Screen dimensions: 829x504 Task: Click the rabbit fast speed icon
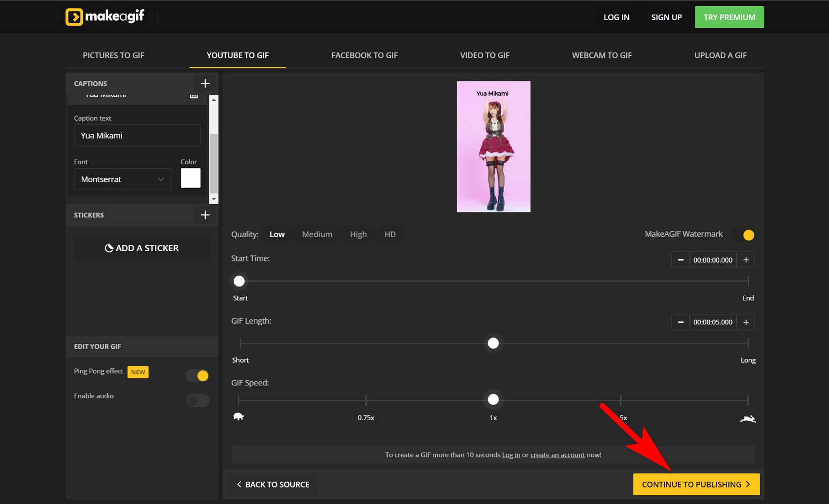tap(748, 419)
